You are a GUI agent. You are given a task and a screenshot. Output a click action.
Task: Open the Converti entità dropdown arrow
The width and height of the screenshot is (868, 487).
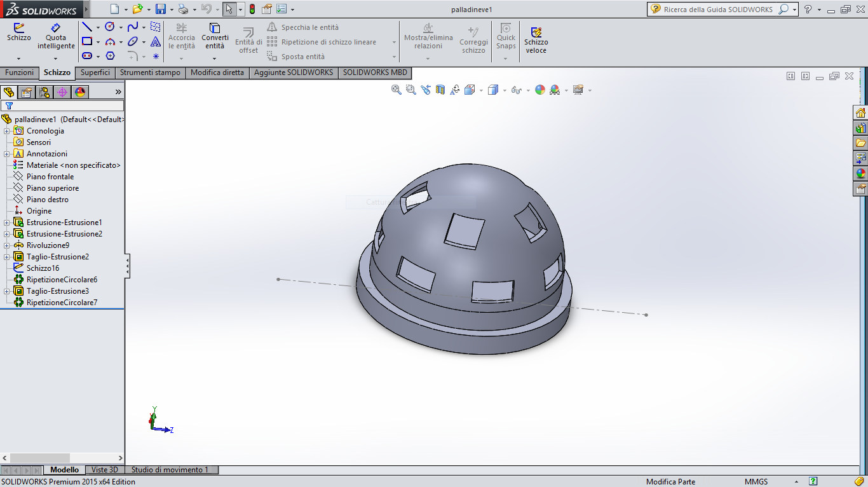(215, 59)
